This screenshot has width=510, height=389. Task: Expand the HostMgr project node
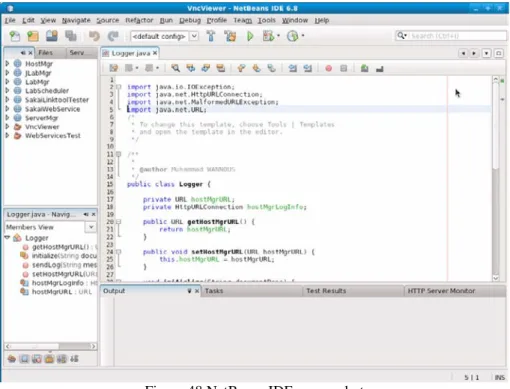[7, 63]
